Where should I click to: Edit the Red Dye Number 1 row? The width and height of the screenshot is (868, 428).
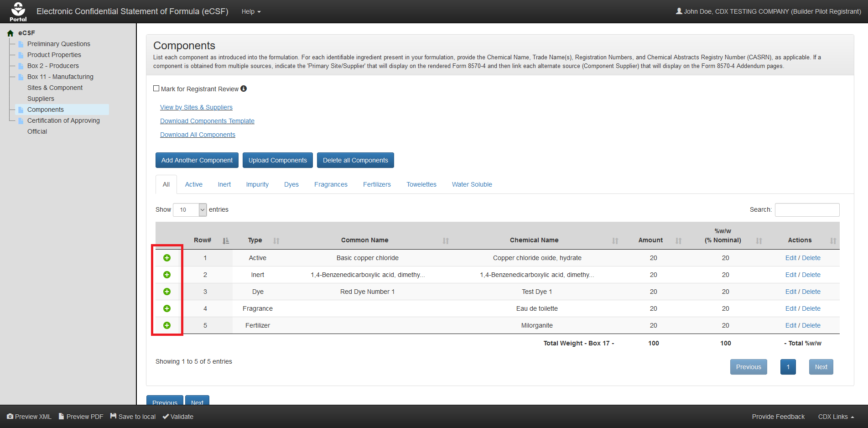790,292
